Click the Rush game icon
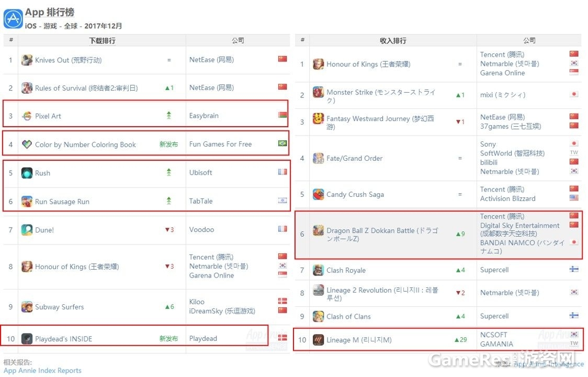Screen dimensions: 588x377 (x=27, y=173)
